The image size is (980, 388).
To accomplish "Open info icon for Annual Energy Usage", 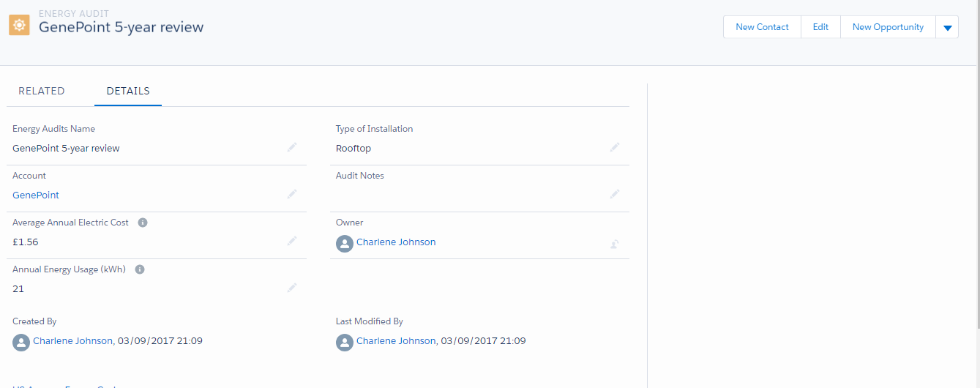I will coord(140,269).
